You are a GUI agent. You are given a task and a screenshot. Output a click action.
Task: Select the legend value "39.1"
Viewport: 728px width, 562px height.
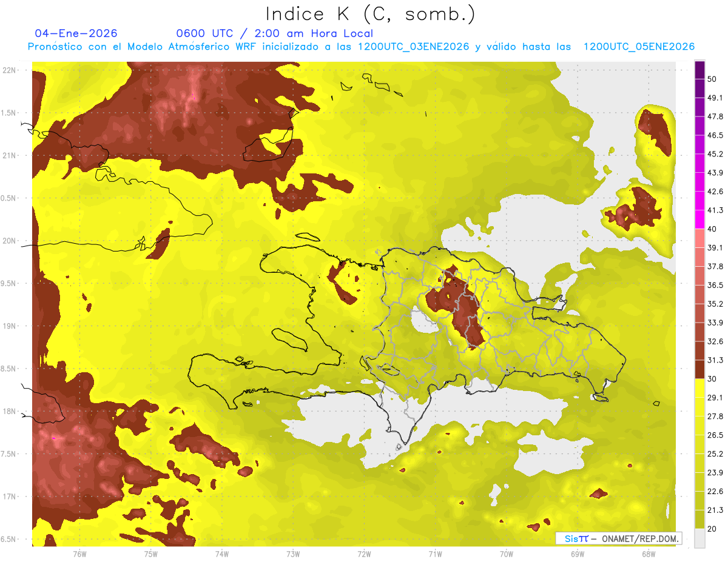point(715,247)
